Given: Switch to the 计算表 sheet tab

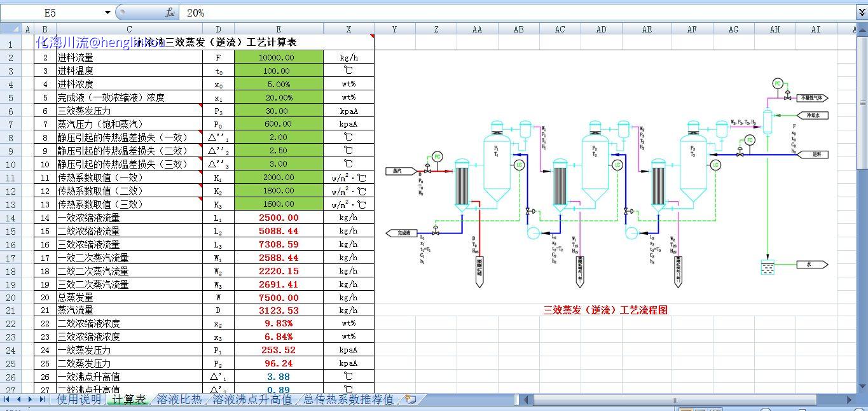Looking at the screenshot, I should pos(129,400).
